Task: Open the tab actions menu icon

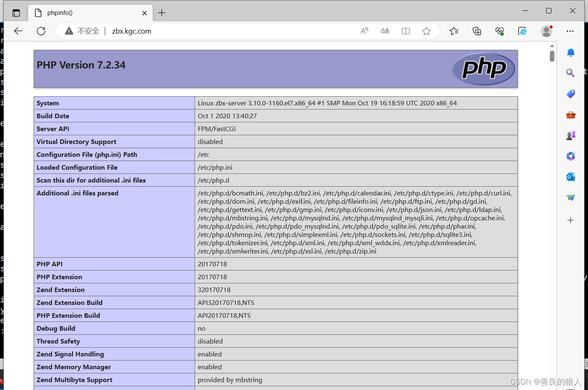Action: coord(16,13)
